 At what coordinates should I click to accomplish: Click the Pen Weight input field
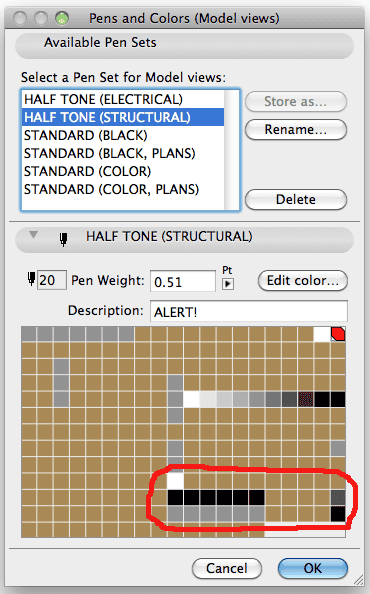pos(183,281)
